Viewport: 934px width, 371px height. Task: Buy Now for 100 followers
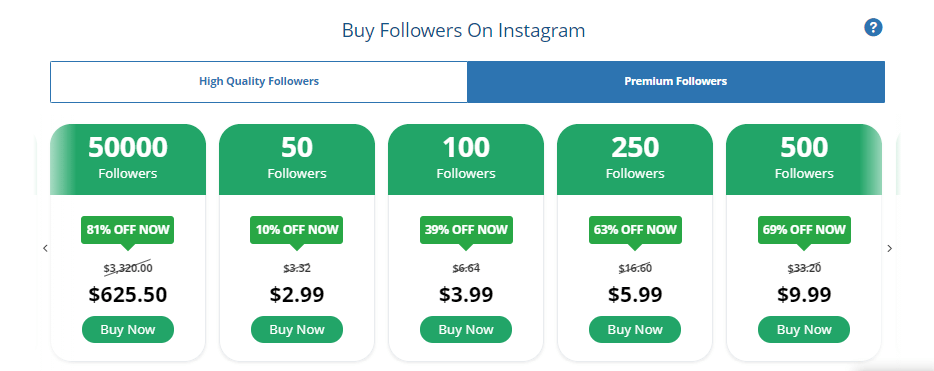[466, 329]
